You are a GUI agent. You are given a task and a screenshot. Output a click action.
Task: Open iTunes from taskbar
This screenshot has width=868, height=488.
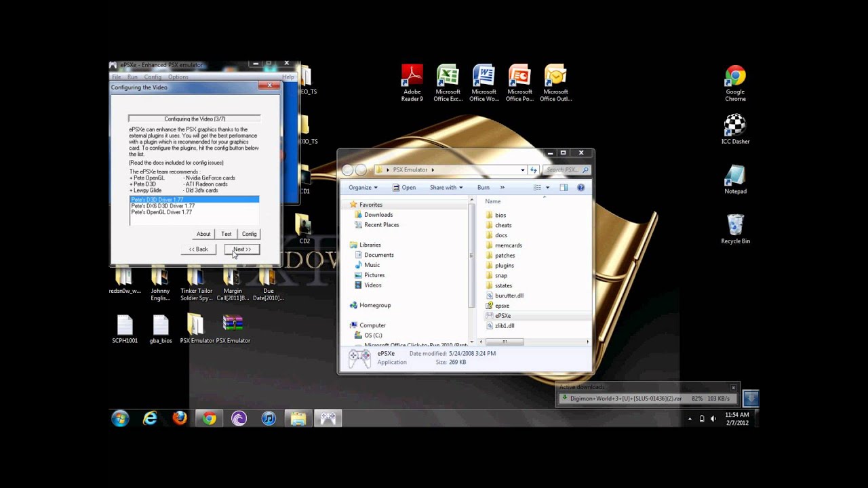tap(269, 418)
